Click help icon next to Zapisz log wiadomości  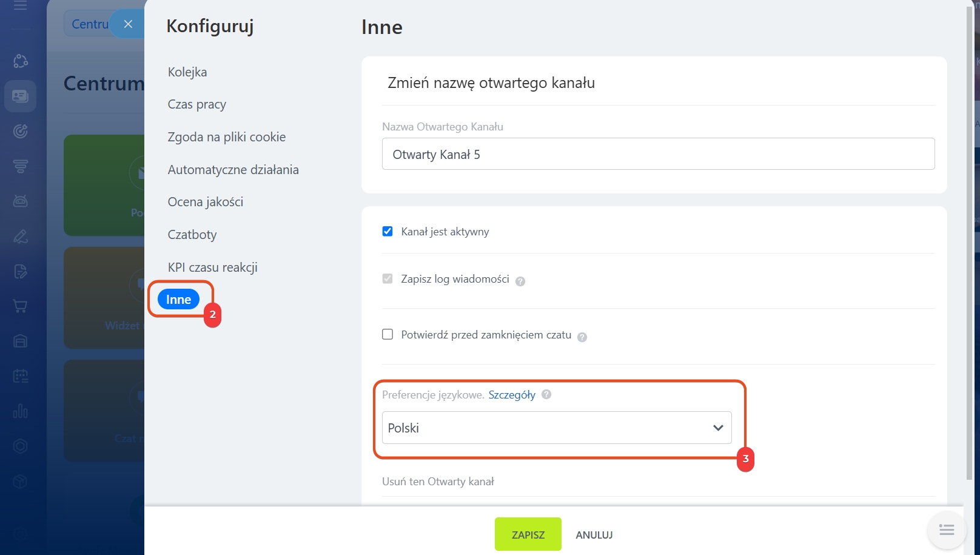click(520, 281)
